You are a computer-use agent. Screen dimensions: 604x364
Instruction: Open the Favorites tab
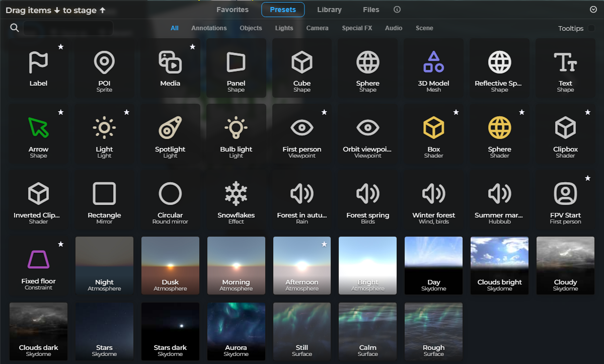[x=233, y=10]
